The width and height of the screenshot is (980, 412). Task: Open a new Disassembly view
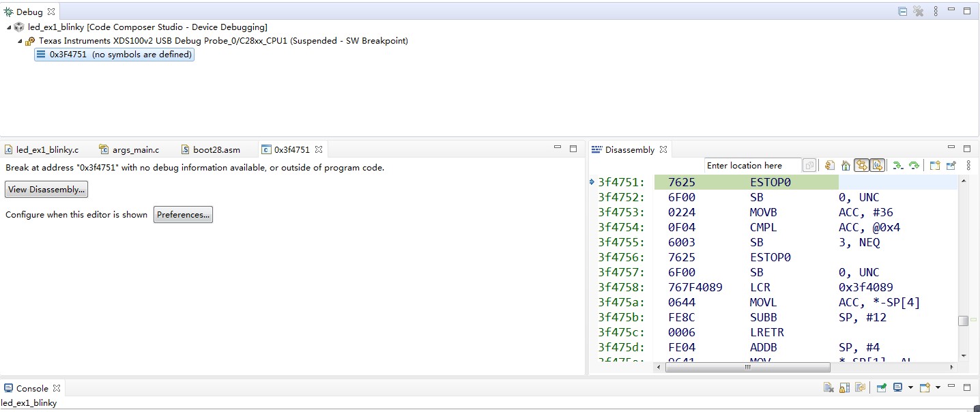pos(935,165)
